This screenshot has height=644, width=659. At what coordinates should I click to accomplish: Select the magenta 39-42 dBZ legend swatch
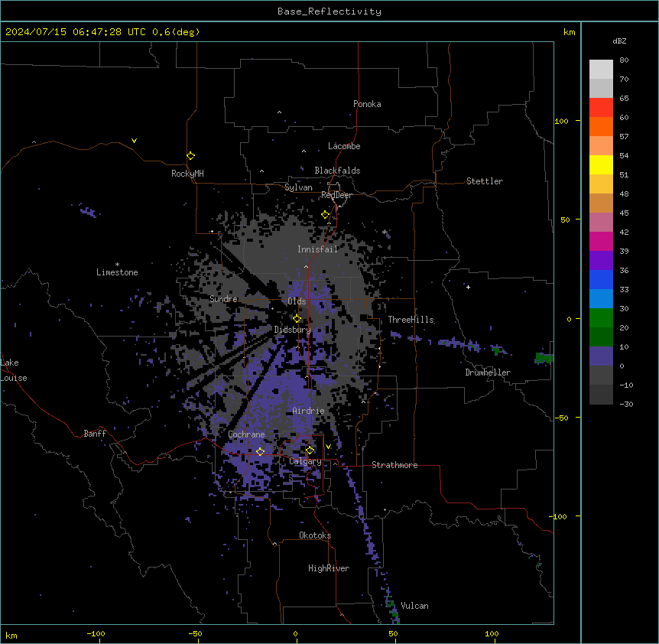coord(601,241)
